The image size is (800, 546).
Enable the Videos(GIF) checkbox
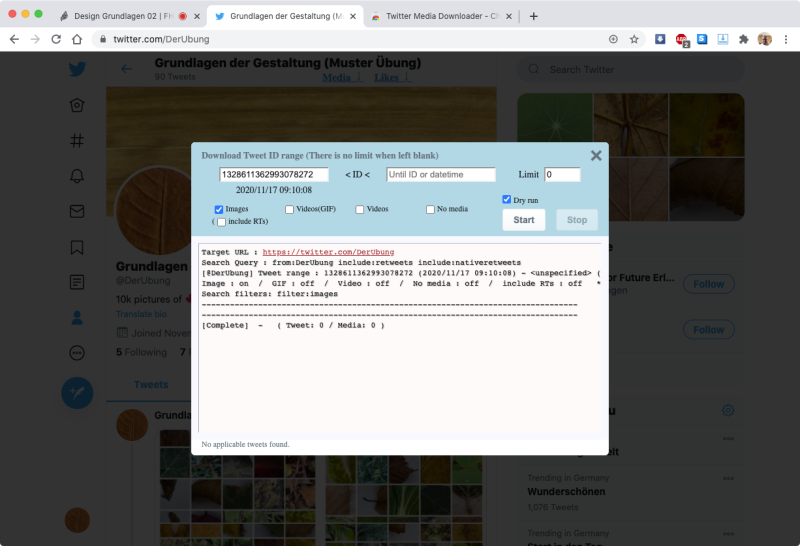[x=290, y=209]
